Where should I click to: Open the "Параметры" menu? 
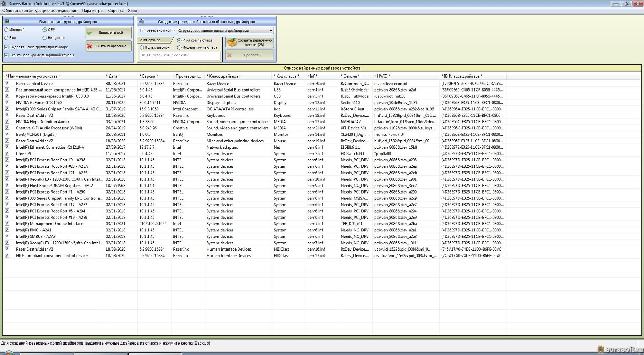point(92,11)
